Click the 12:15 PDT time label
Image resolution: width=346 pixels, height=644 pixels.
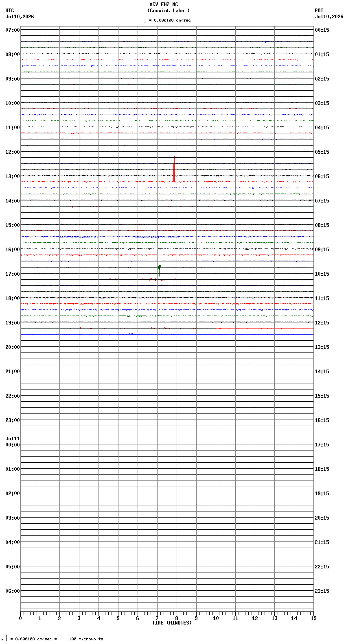click(x=322, y=323)
